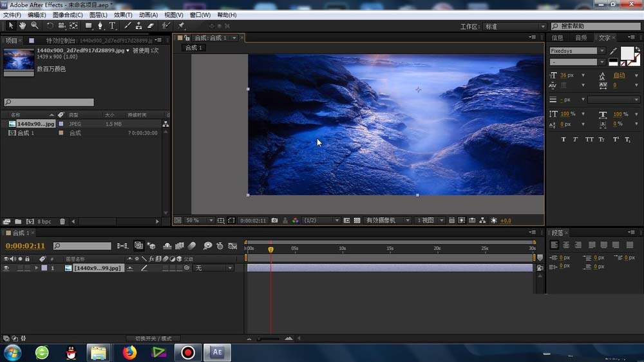This screenshot has height=362, width=644.
Task: Click the 切换开关 / 模式 button
Action: (153, 338)
